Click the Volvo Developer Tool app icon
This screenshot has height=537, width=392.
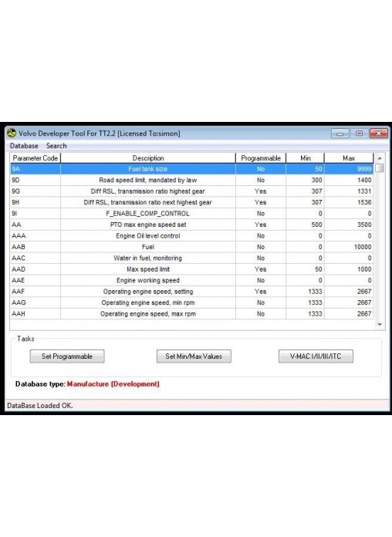(12, 133)
